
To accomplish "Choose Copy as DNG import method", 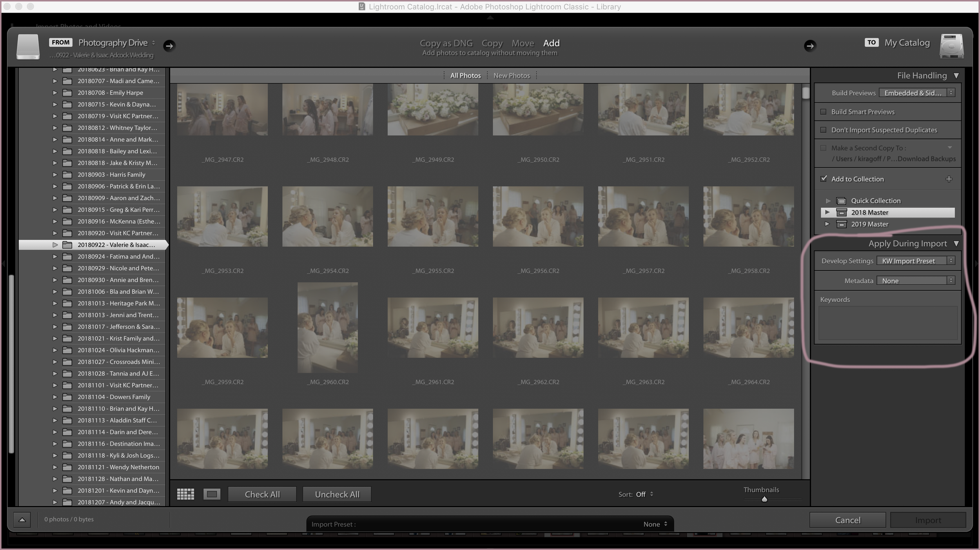I will (446, 43).
